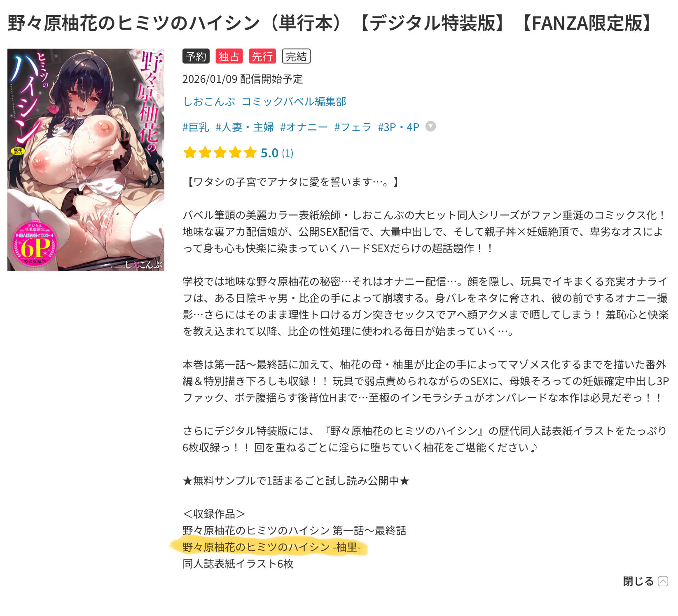This screenshot has width=678, height=616.
Task: Click the fifth yellow rating star
Action: [x=250, y=153]
